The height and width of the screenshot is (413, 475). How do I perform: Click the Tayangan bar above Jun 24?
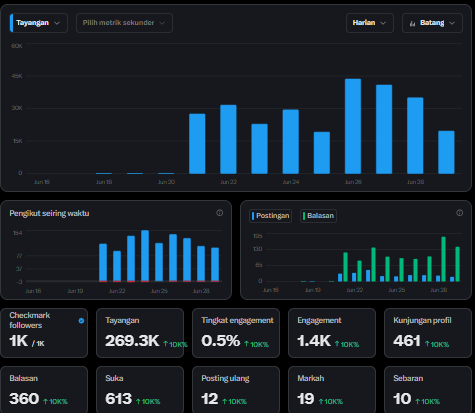[291, 142]
